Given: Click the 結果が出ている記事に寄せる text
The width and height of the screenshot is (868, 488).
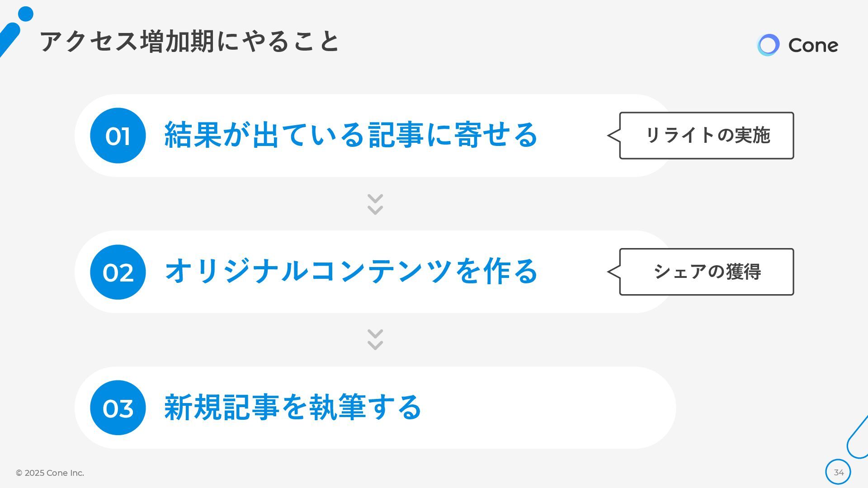Looking at the screenshot, I should [x=351, y=135].
